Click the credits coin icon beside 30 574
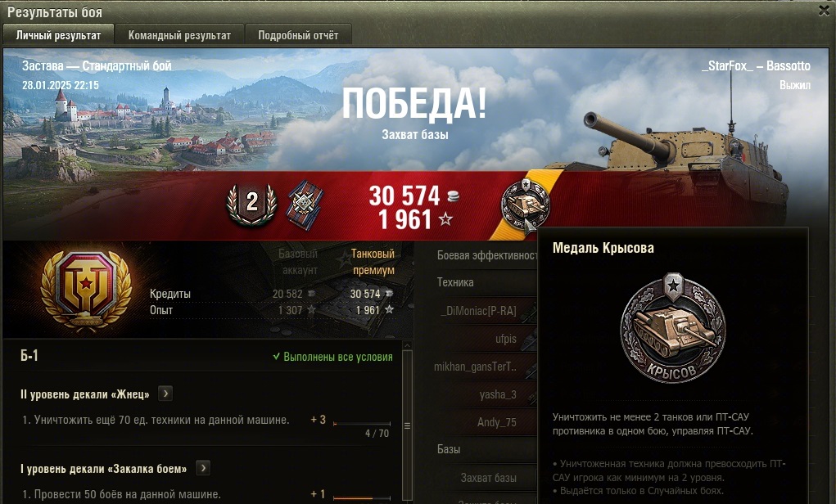 click(x=452, y=196)
